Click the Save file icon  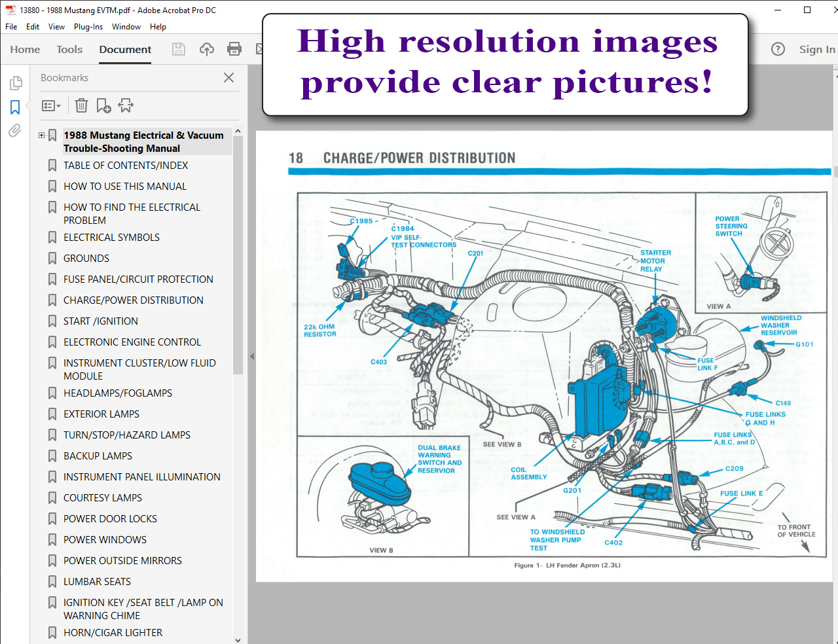[x=178, y=49]
